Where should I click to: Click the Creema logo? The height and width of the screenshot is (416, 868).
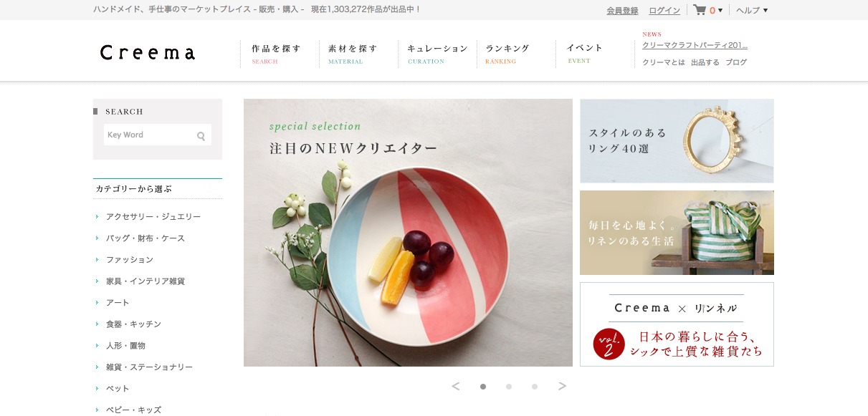tap(148, 53)
